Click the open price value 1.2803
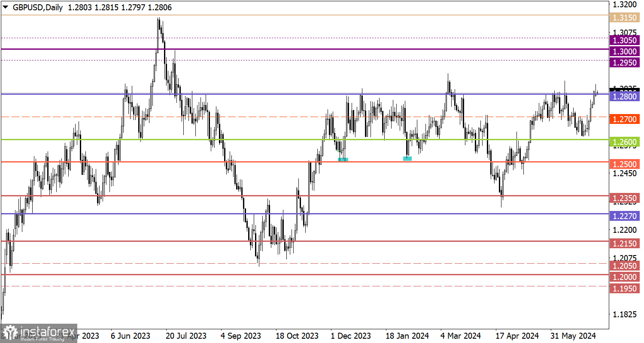Viewport: 644px width, 343px height. [79, 8]
